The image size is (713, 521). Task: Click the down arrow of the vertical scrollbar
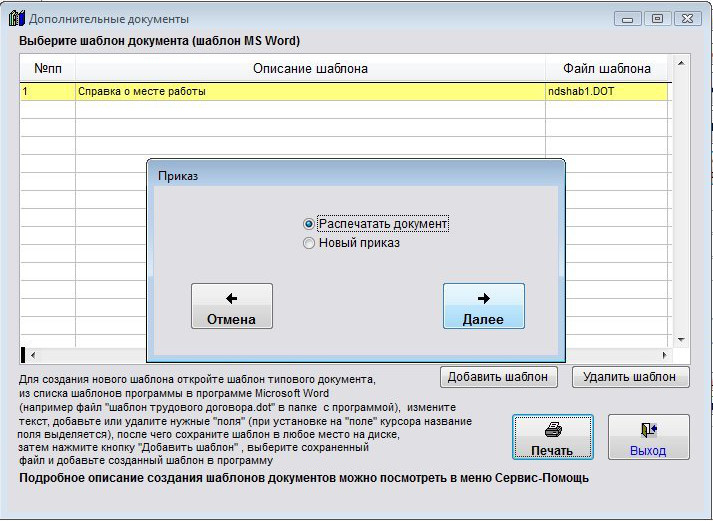point(681,340)
